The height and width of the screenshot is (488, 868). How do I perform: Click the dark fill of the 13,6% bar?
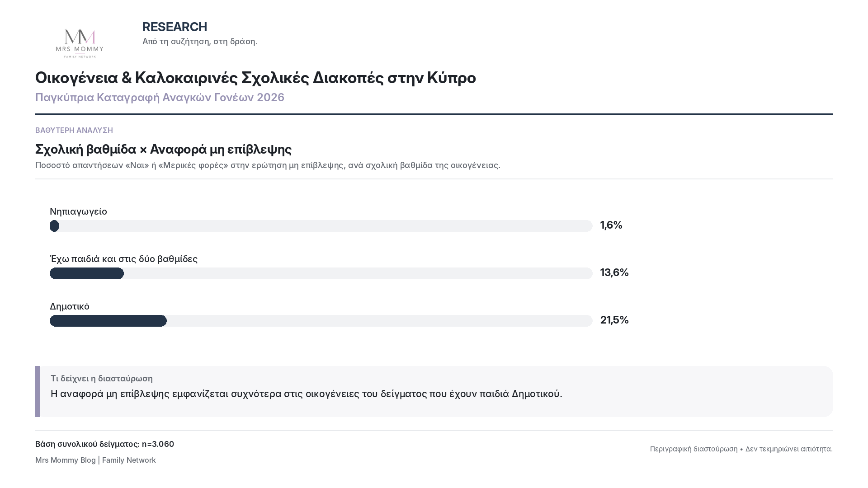87,273
